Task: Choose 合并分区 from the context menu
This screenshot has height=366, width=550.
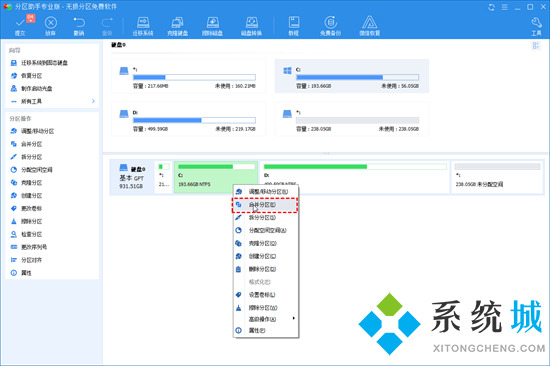Action: coord(265,205)
